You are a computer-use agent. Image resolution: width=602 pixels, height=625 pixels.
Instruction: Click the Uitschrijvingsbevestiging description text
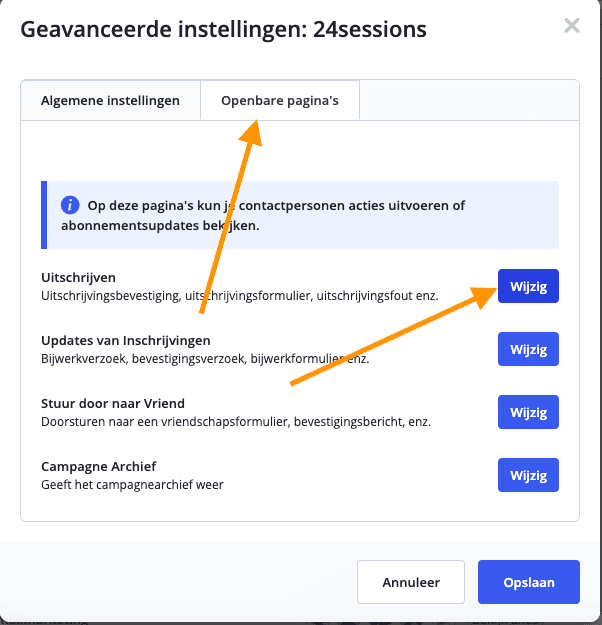[225, 295]
